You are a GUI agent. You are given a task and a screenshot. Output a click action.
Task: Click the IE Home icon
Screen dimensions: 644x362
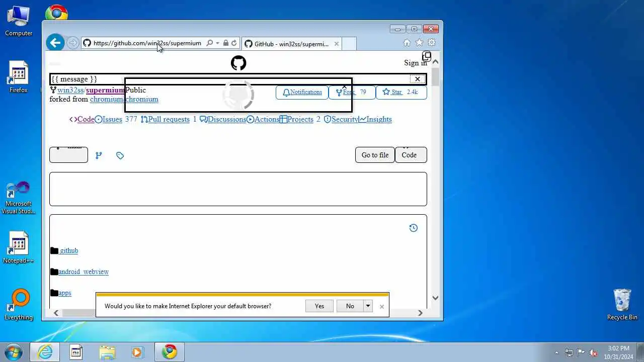[x=407, y=43]
